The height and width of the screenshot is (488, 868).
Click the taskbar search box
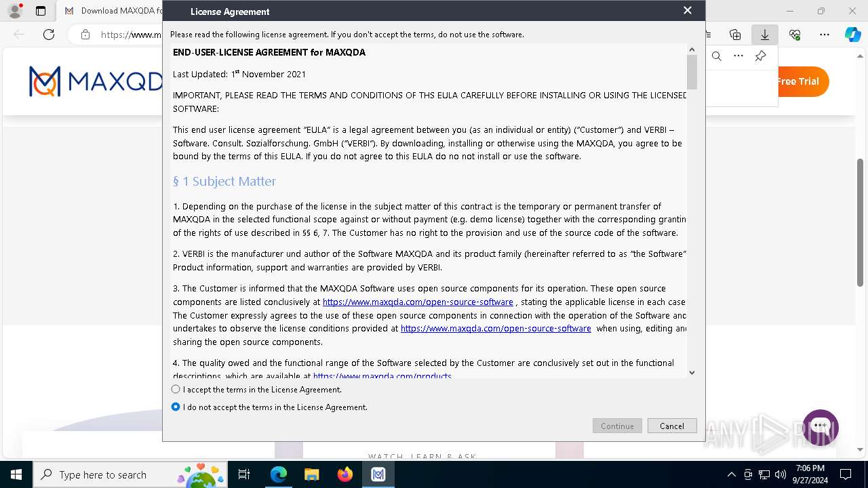point(131,474)
